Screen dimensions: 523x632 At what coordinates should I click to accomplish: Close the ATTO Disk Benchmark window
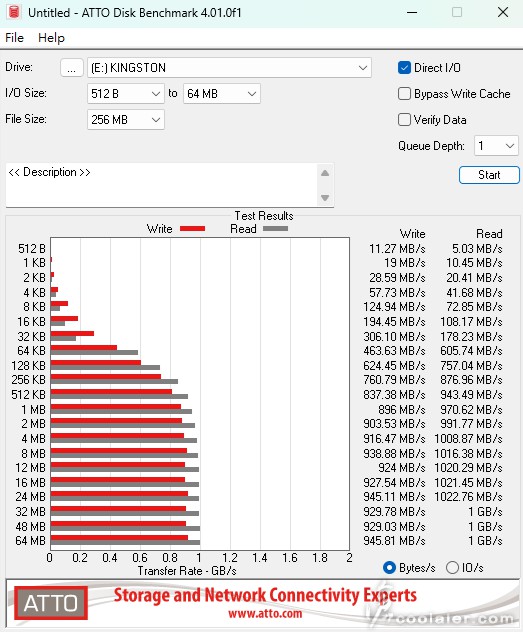click(x=503, y=12)
